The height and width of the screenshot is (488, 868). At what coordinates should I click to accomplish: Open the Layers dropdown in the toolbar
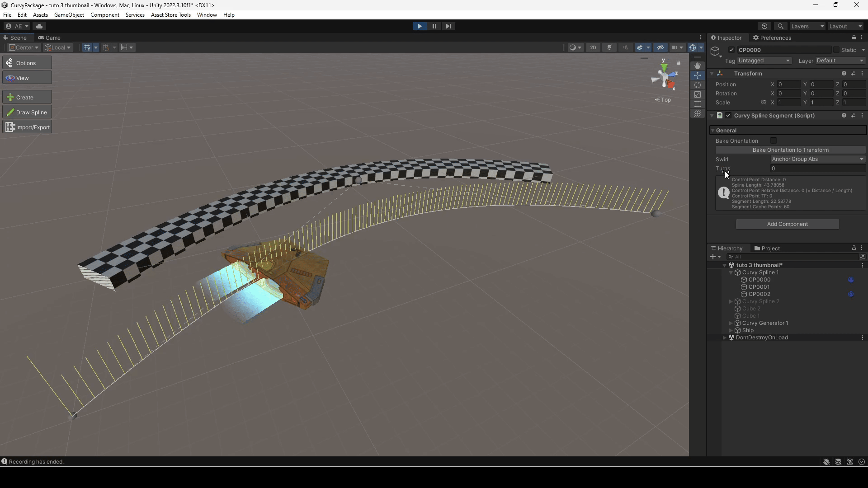tap(807, 26)
